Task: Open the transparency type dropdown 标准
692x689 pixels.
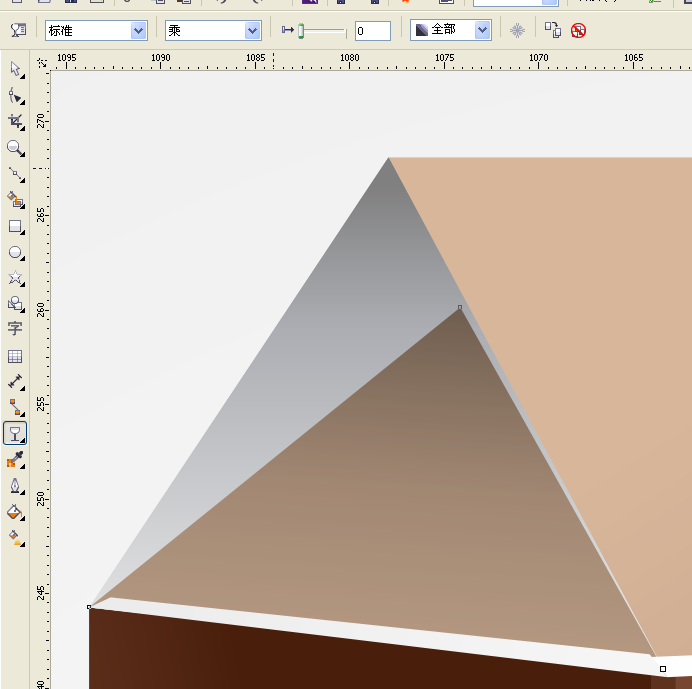Action: click(96, 30)
